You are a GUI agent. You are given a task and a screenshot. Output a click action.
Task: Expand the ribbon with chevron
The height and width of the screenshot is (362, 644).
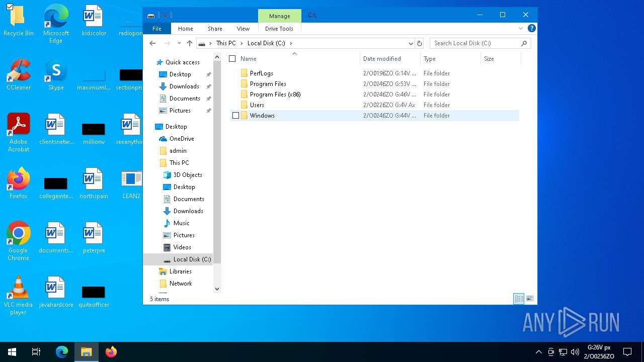[521, 28]
